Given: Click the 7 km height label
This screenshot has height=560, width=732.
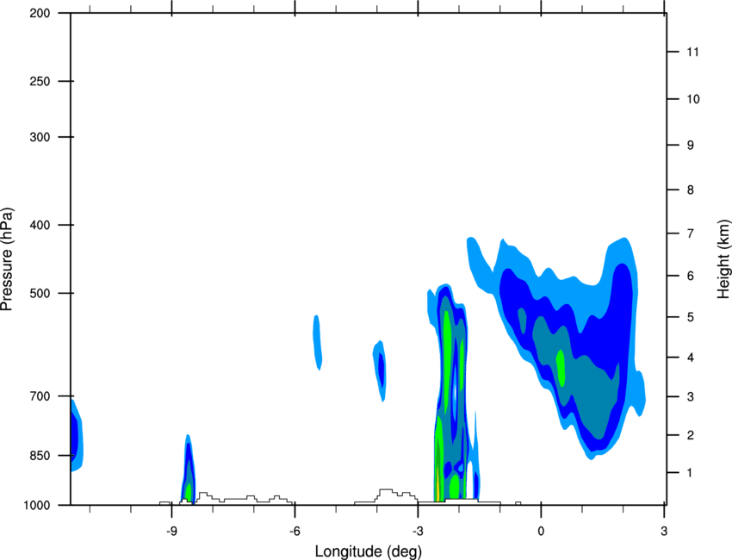Looking at the screenshot, I should coord(691,233).
